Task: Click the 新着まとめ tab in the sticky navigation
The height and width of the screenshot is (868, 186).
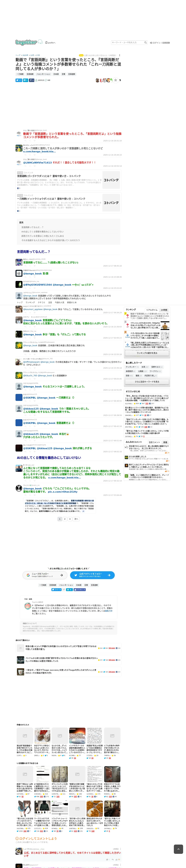Action: [x=72, y=303]
